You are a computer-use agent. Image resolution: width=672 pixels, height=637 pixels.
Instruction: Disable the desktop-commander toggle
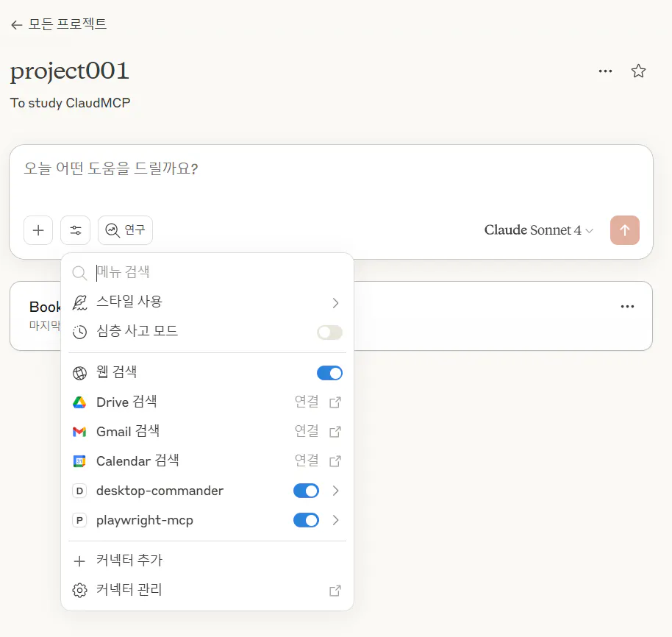pos(306,491)
